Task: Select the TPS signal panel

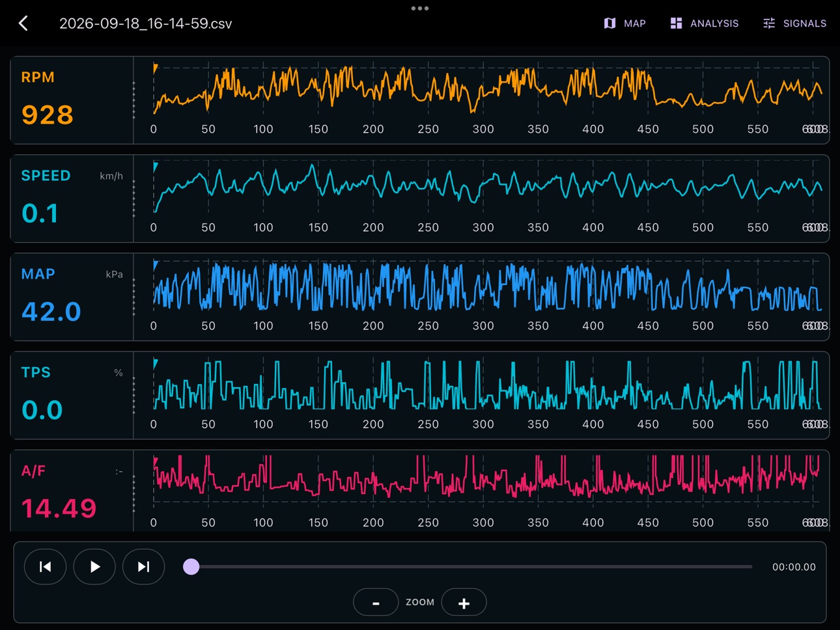Action: coord(420,395)
